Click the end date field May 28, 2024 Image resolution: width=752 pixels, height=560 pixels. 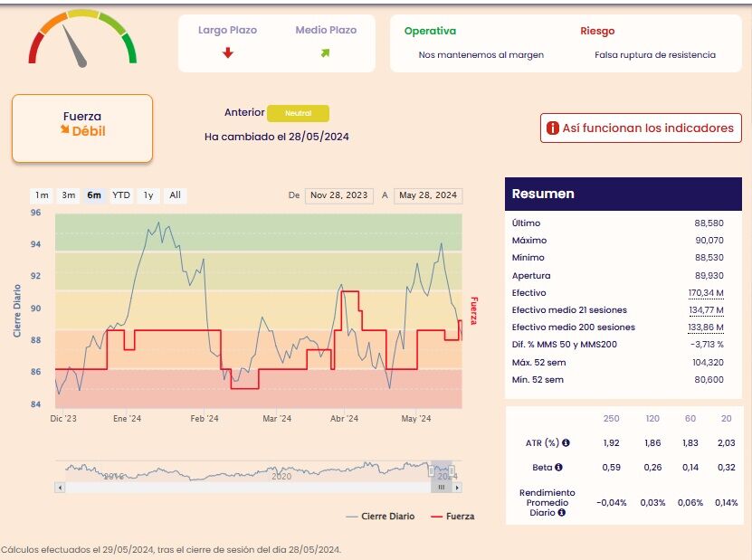[x=428, y=195]
